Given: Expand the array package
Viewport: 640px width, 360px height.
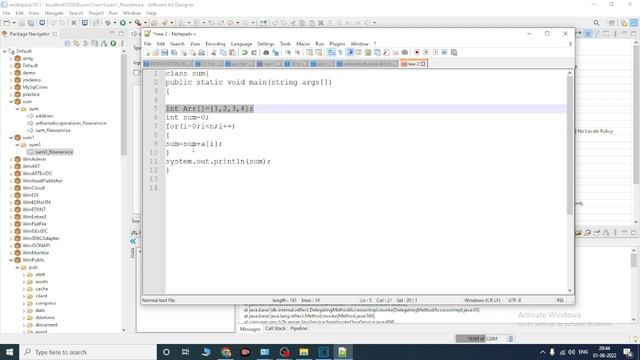Looking at the screenshot, I should point(11,58).
